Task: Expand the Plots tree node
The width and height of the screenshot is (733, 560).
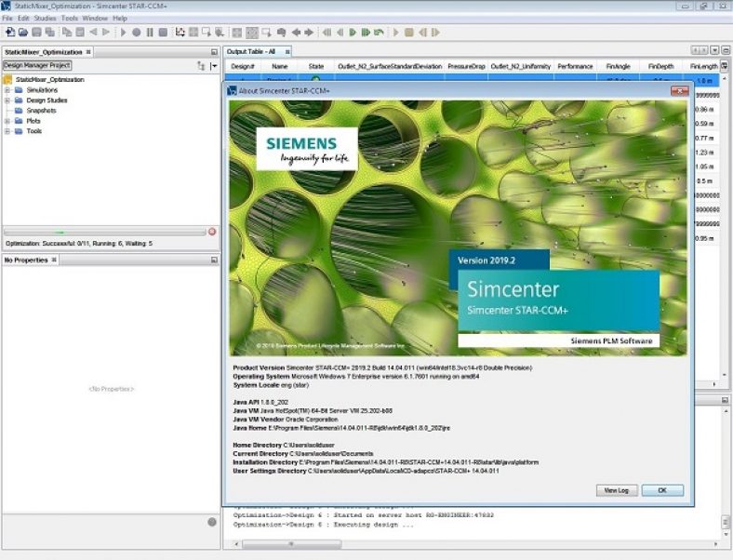Action: pyautogui.click(x=7, y=121)
